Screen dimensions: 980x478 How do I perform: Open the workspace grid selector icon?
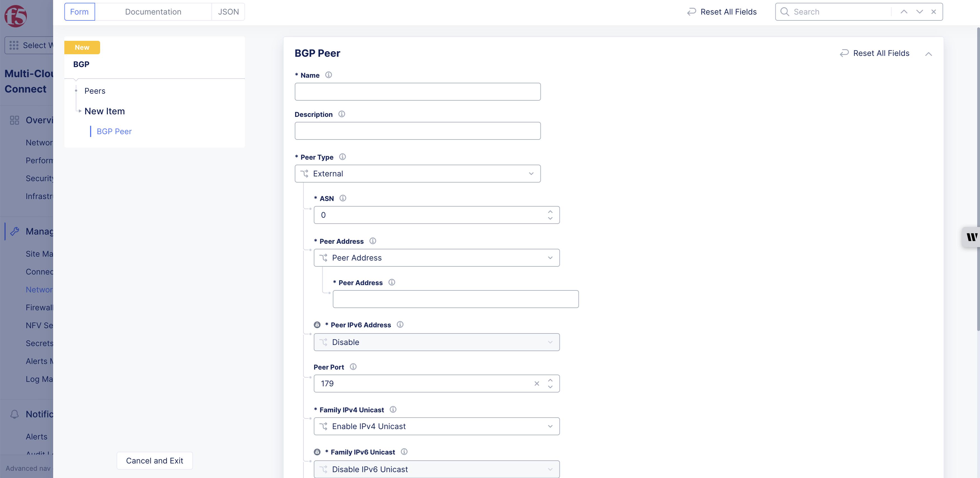tap(14, 45)
